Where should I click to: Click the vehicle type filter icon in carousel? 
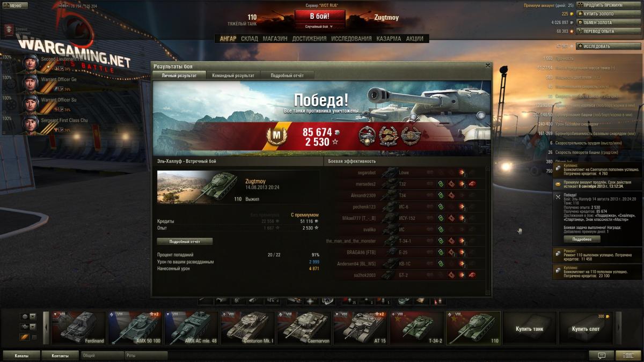coord(24,327)
